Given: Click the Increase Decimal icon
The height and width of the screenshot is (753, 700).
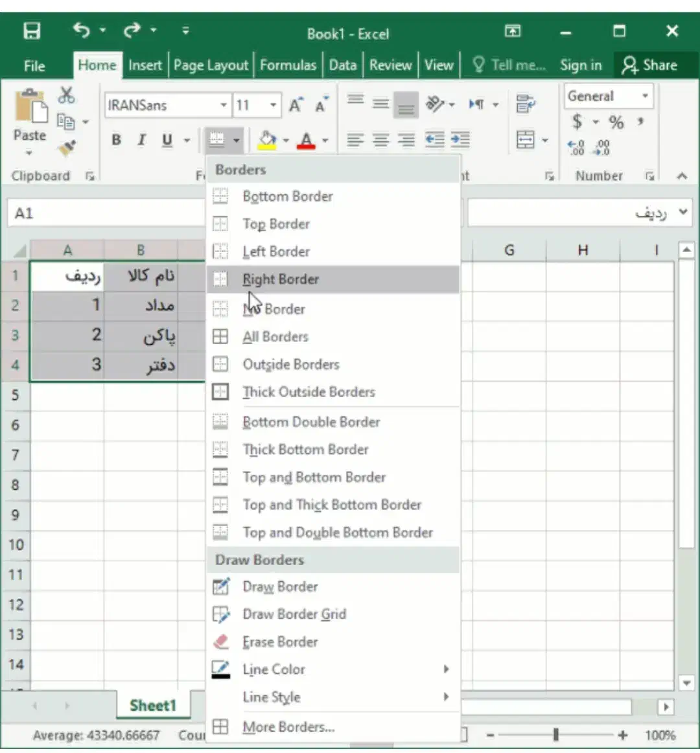Looking at the screenshot, I should [x=576, y=148].
